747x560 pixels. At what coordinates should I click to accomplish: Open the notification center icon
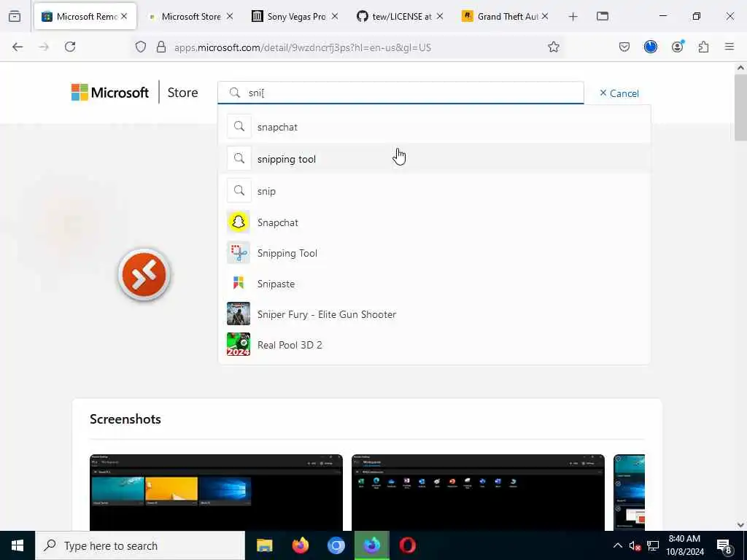click(x=724, y=546)
